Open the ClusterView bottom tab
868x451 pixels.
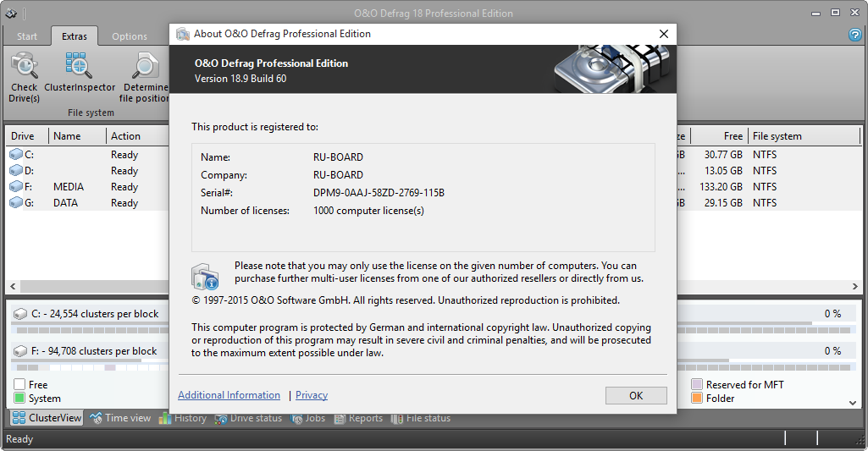point(47,418)
